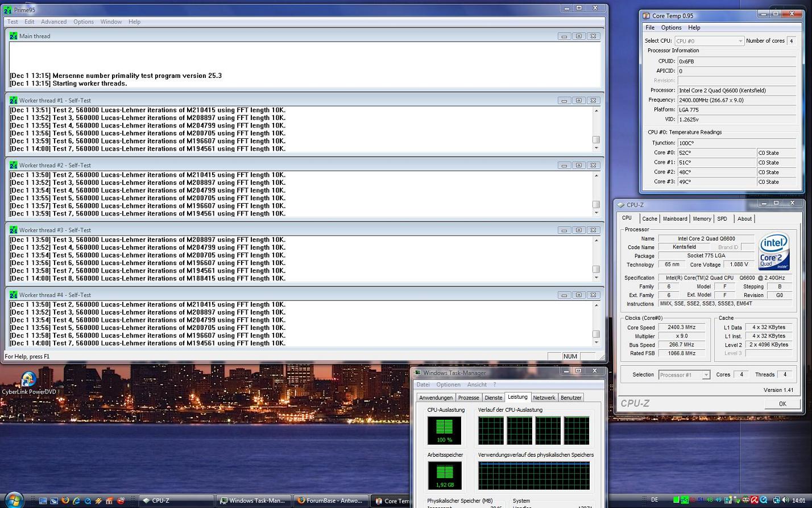Click Intel Core 2 Quad logo in CPU-Z
This screenshot has height=508, width=812.
pyautogui.click(x=774, y=251)
